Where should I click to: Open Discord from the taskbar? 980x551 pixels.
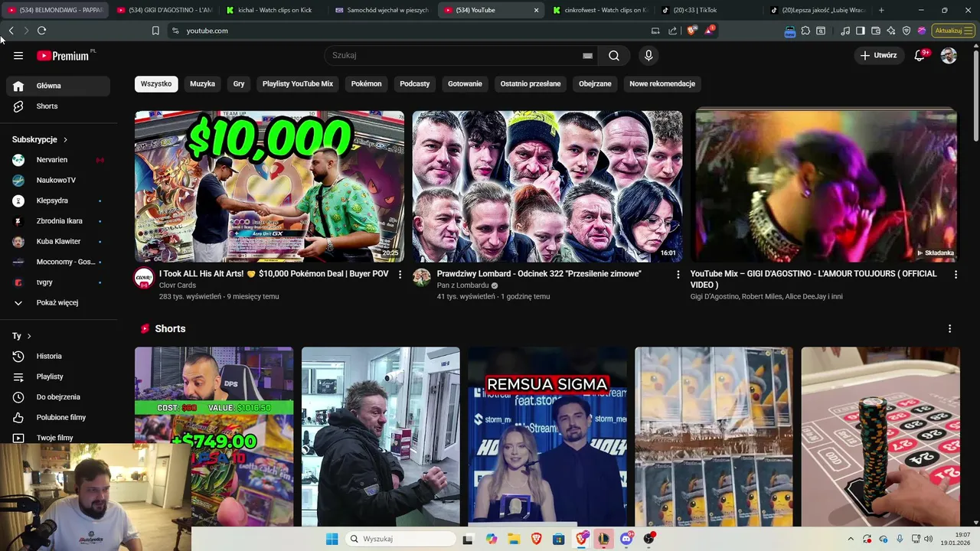(x=626, y=539)
